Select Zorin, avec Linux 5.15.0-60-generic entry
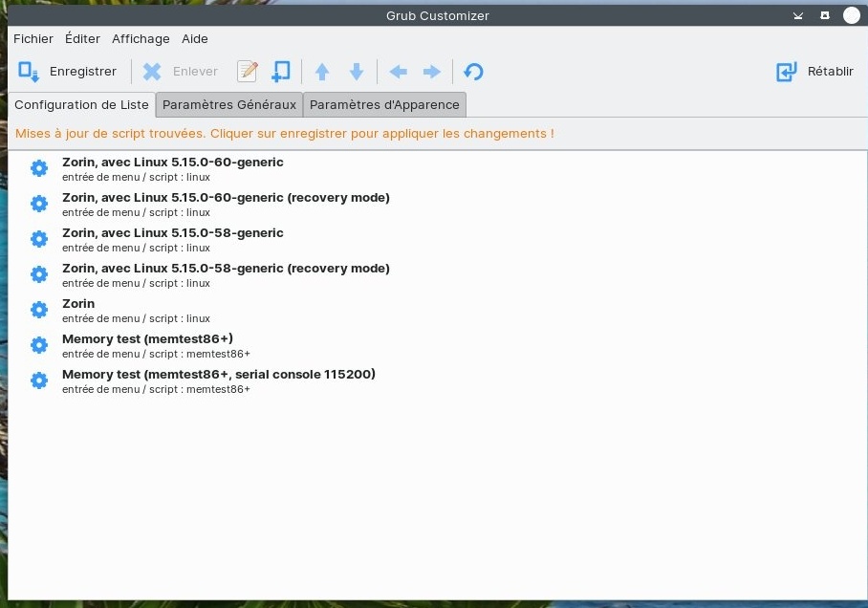 tap(173, 163)
